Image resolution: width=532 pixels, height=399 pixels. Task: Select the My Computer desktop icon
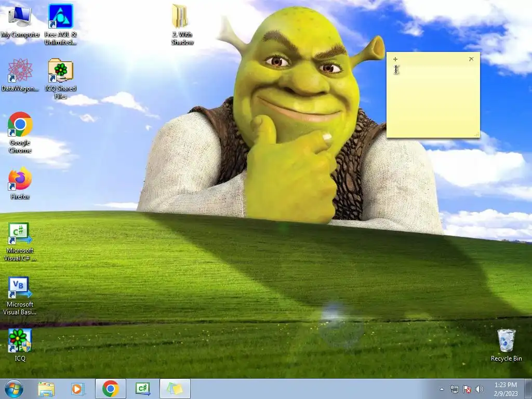(x=20, y=21)
